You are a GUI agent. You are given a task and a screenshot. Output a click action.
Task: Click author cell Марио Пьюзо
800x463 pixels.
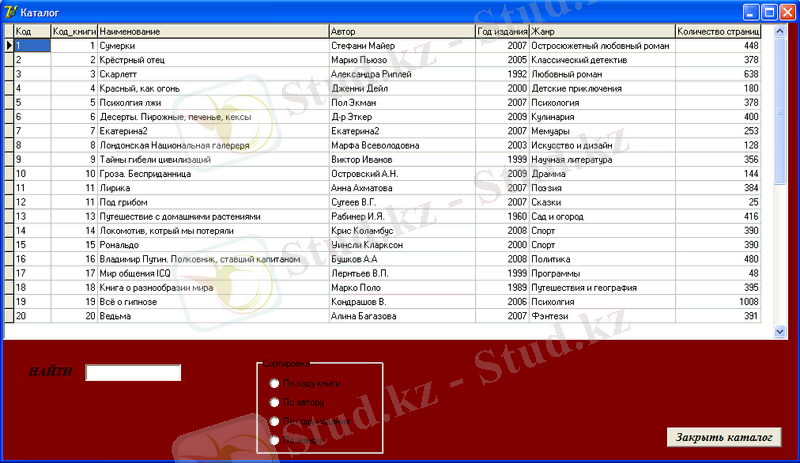[x=403, y=60]
